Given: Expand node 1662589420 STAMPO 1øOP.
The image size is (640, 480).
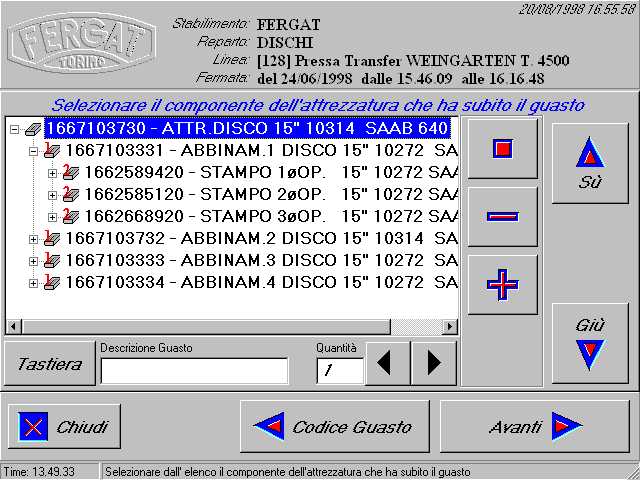Looking at the screenshot, I should click(52, 173).
